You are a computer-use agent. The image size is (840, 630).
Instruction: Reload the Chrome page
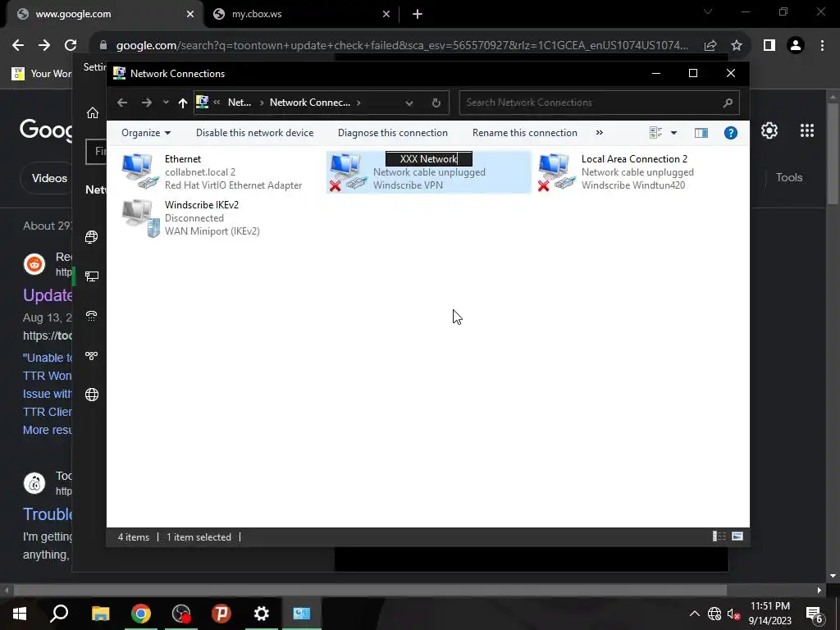[x=71, y=45]
